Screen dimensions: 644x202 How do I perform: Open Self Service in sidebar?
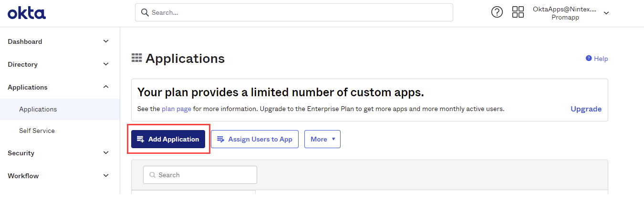[37, 131]
